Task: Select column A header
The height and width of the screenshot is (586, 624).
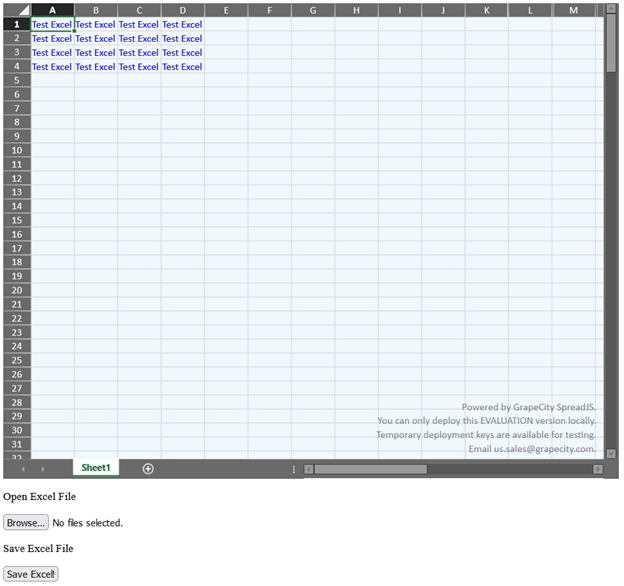Action: click(x=53, y=10)
